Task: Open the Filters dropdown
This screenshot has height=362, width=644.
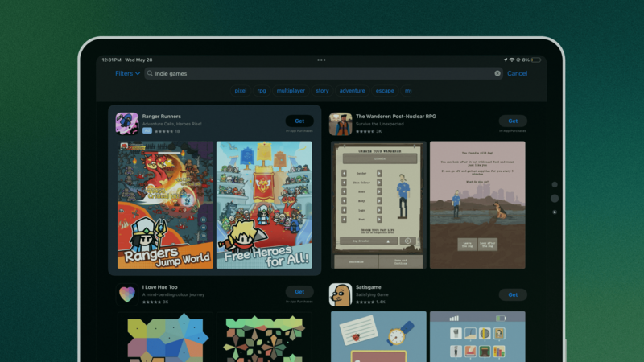Action: click(127, 73)
